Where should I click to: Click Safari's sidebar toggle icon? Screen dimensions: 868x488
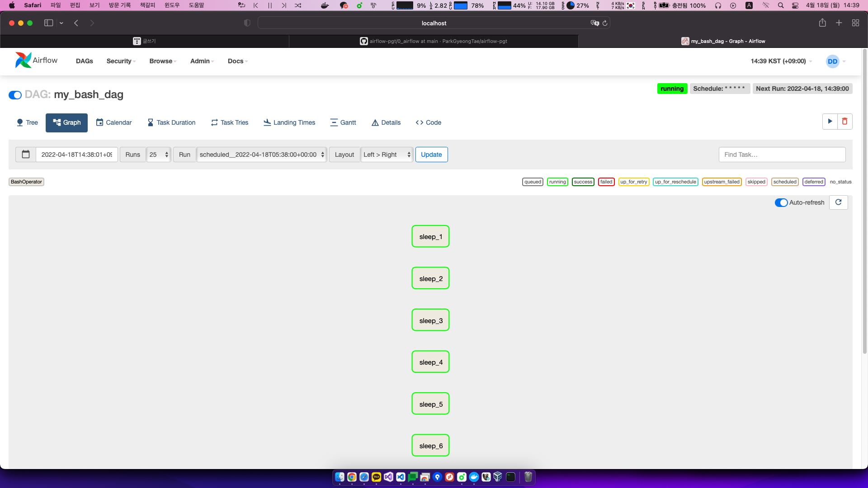(x=48, y=23)
